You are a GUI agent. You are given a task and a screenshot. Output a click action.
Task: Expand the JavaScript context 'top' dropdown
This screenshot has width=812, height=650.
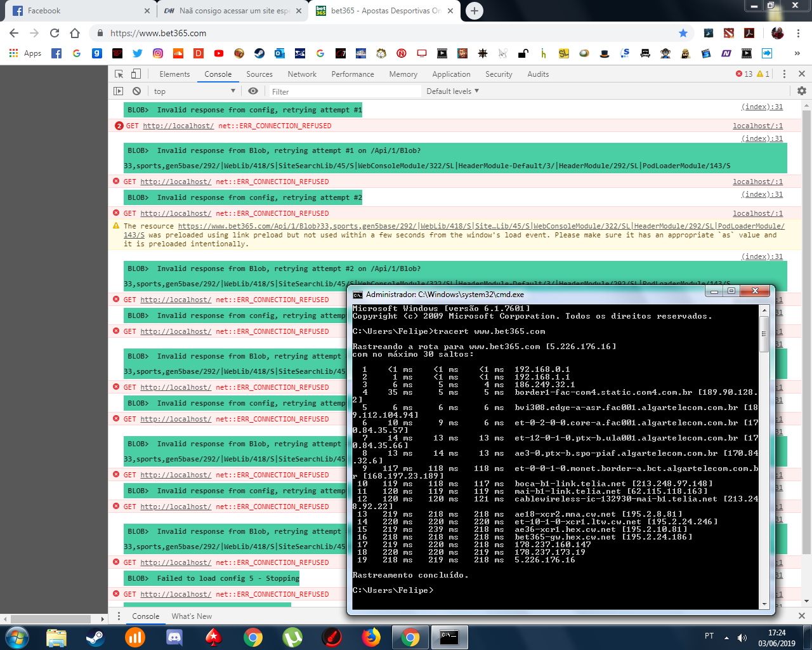coord(194,91)
